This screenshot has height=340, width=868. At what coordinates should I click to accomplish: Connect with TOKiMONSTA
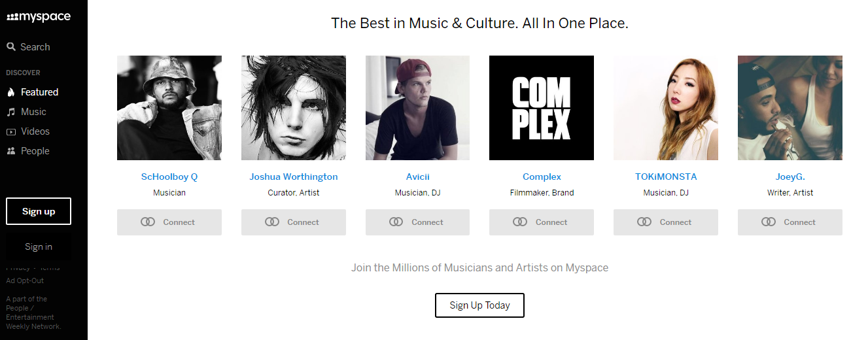665,222
